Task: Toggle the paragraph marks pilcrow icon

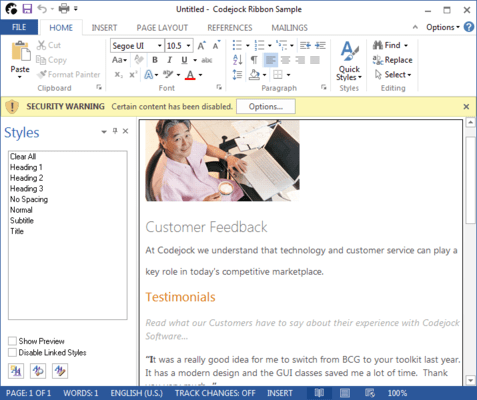Action: point(254,60)
